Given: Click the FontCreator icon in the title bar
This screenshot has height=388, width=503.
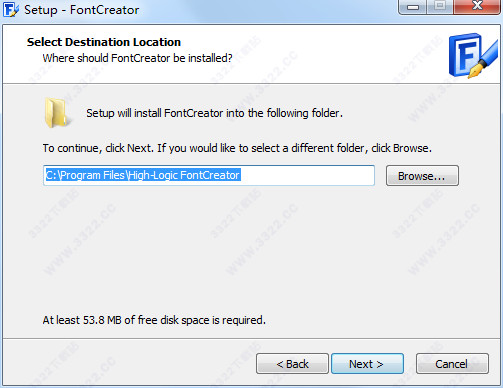Looking at the screenshot, I should (x=11, y=9).
